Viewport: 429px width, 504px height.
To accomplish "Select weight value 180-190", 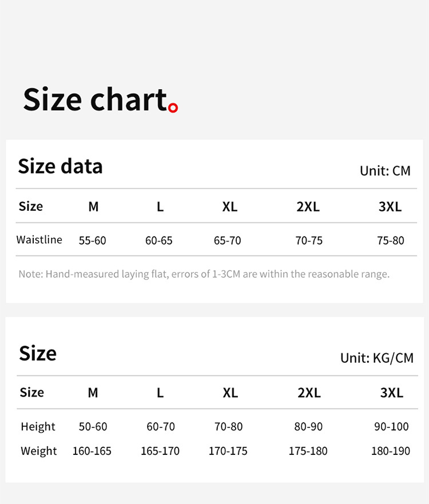I will click(x=391, y=451).
